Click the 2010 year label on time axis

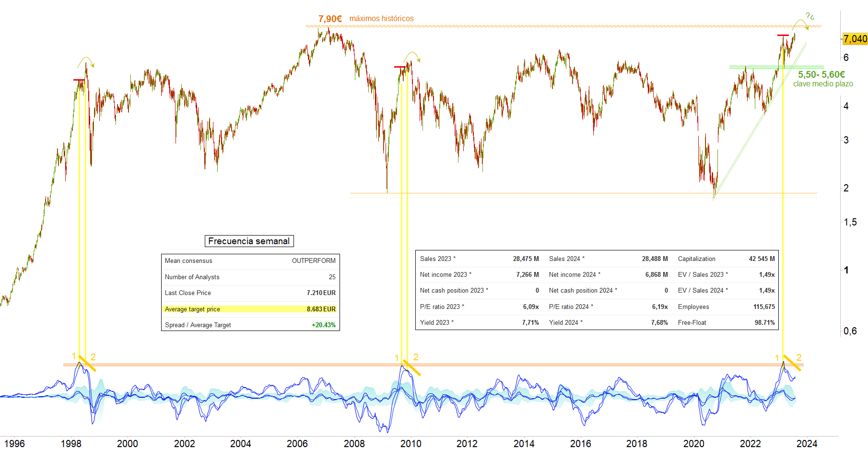[411, 444]
